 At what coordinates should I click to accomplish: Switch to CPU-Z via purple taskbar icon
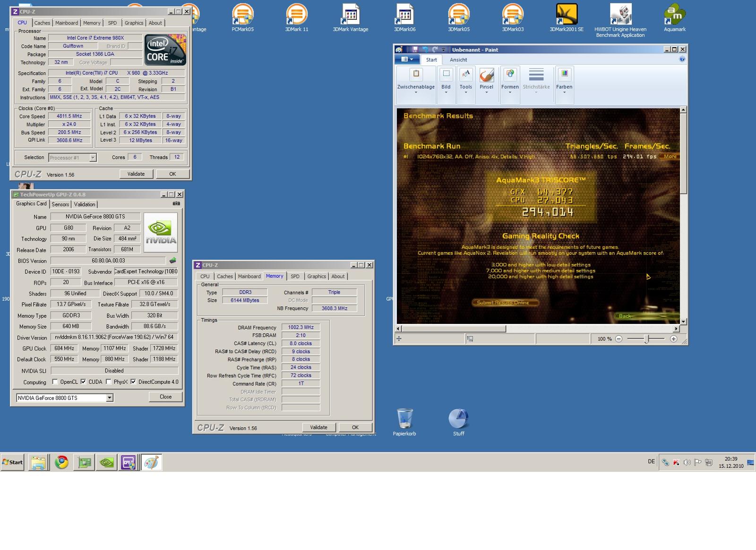tap(129, 462)
